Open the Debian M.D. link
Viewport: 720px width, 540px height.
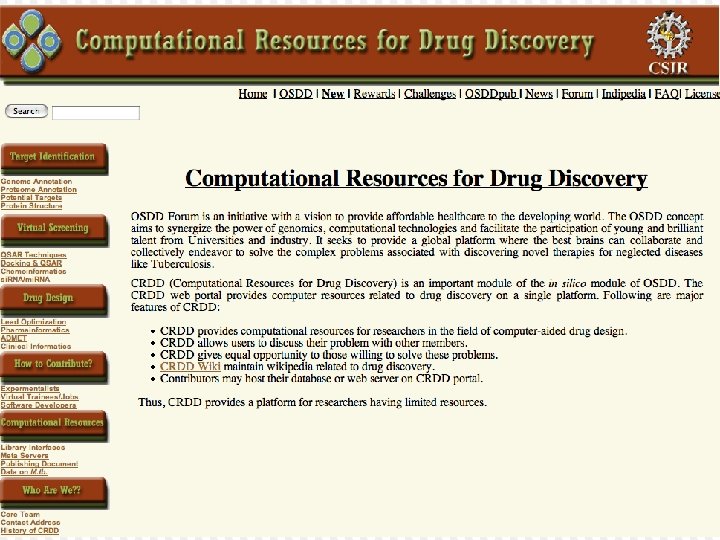tap(24, 472)
